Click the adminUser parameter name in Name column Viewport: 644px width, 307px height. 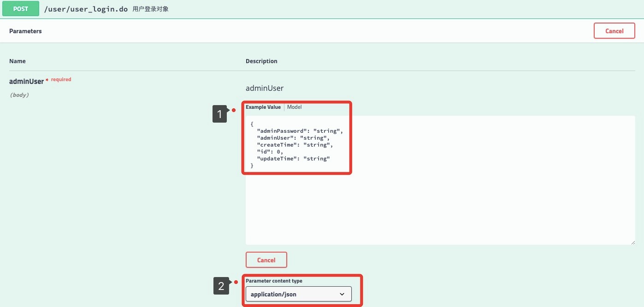(x=26, y=81)
